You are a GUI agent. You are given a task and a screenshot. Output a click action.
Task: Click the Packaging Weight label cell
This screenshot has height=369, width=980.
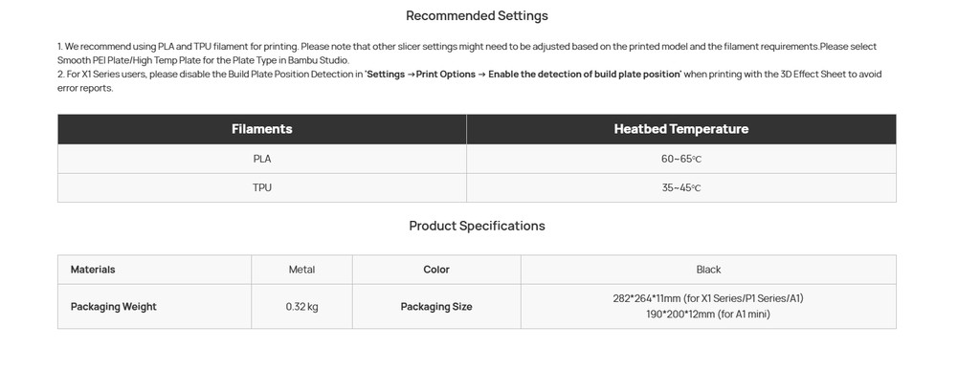pos(154,307)
